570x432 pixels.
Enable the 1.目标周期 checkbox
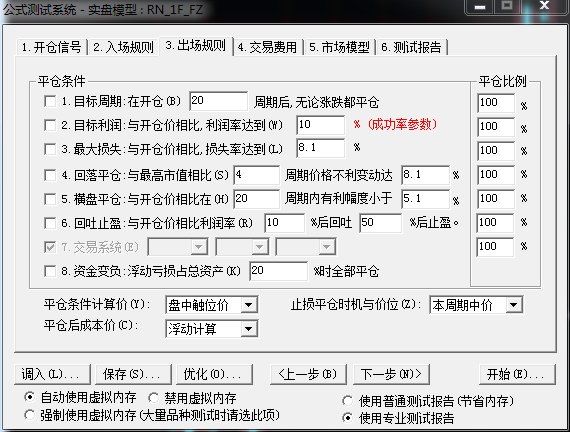50,101
